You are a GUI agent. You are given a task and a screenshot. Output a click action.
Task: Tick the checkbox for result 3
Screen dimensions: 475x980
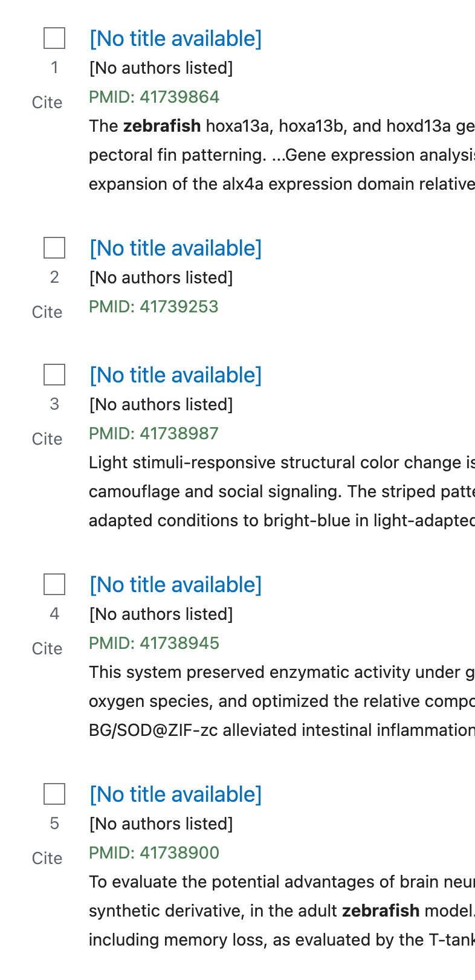54,375
